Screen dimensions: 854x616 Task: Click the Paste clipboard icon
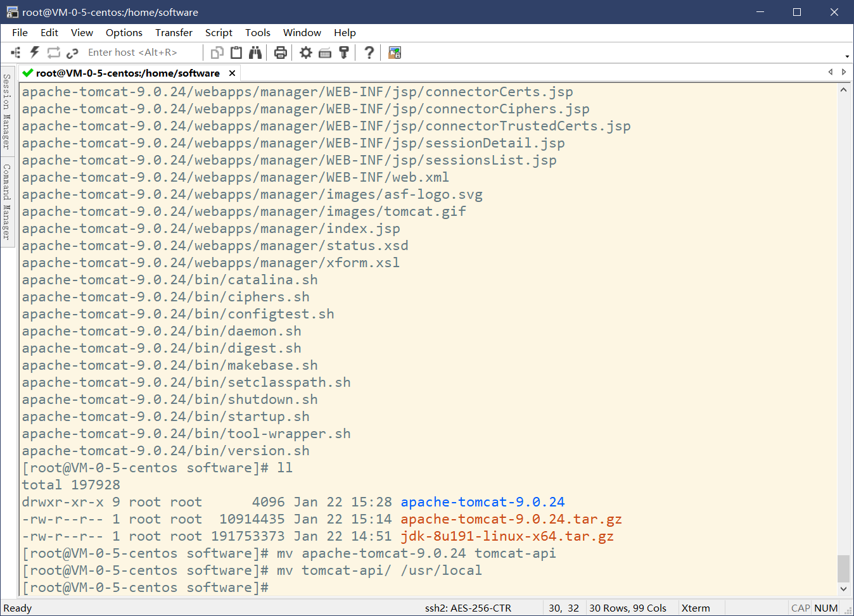click(x=236, y=53)
